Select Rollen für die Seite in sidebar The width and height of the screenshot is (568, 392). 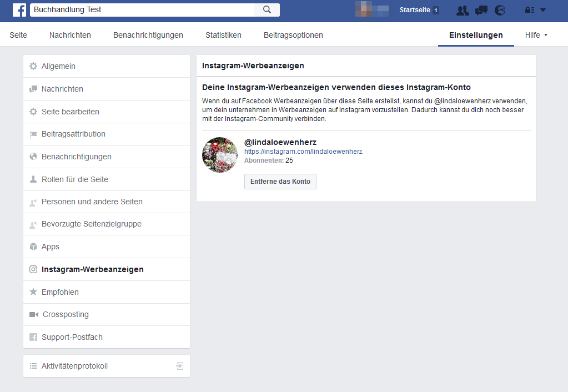75,179
